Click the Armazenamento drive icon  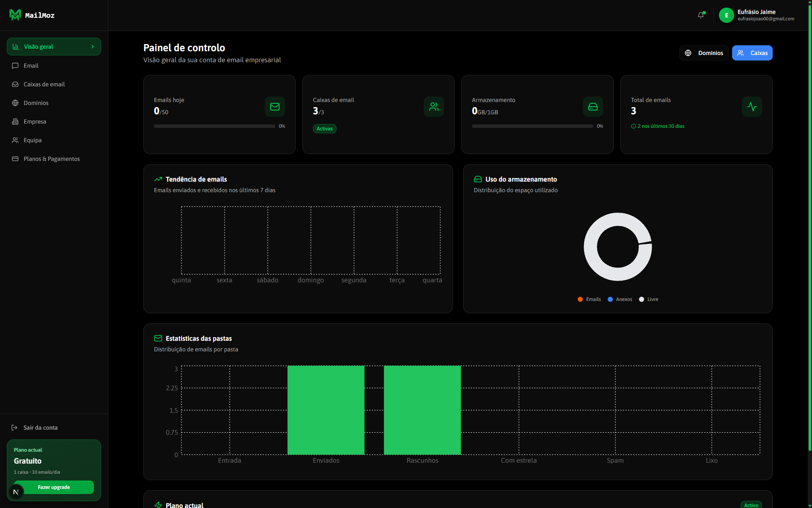[x=593, y=107]
